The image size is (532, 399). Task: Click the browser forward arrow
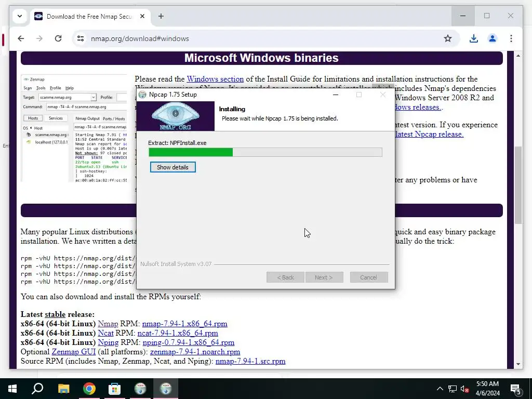39,38
